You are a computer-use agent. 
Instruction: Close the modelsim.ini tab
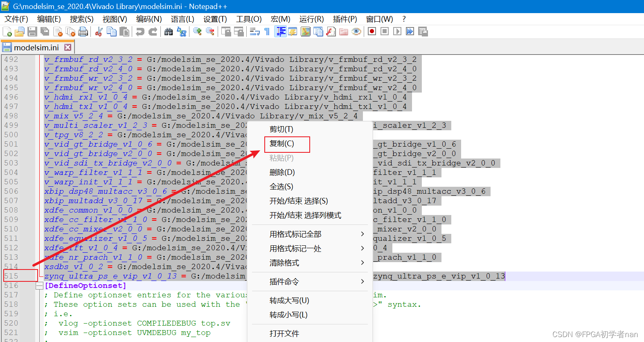[68, 48]
